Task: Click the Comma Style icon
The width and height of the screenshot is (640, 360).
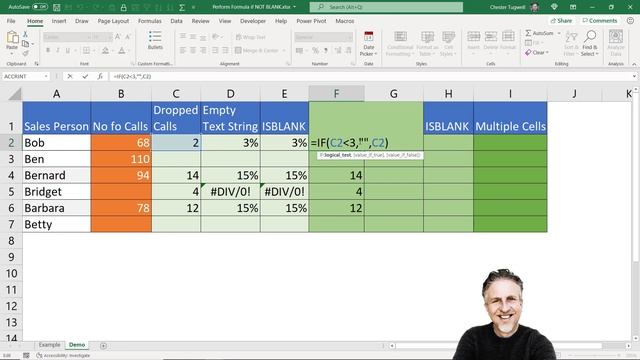Action: 326,51
